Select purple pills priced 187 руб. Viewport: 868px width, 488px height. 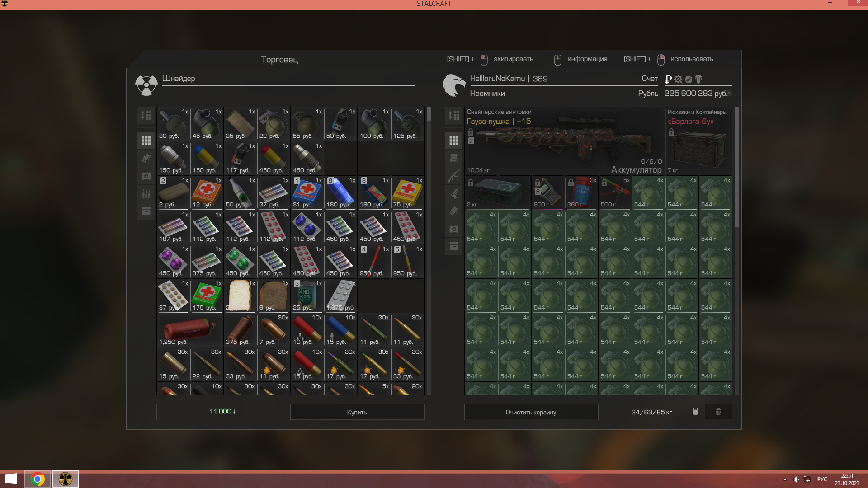coord(173,227)
